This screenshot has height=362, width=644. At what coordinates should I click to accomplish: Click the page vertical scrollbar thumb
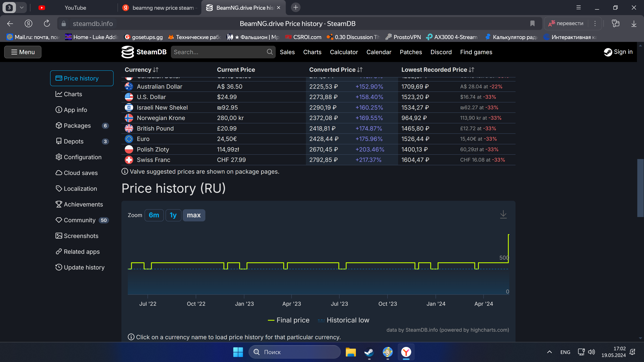click(640, 188)
